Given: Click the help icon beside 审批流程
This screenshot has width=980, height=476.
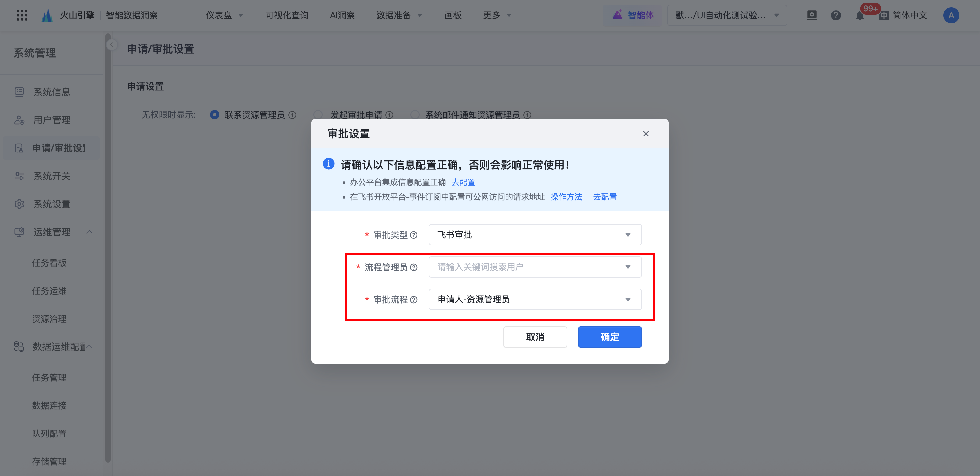Looking at the screenshot, I should 414,300.
